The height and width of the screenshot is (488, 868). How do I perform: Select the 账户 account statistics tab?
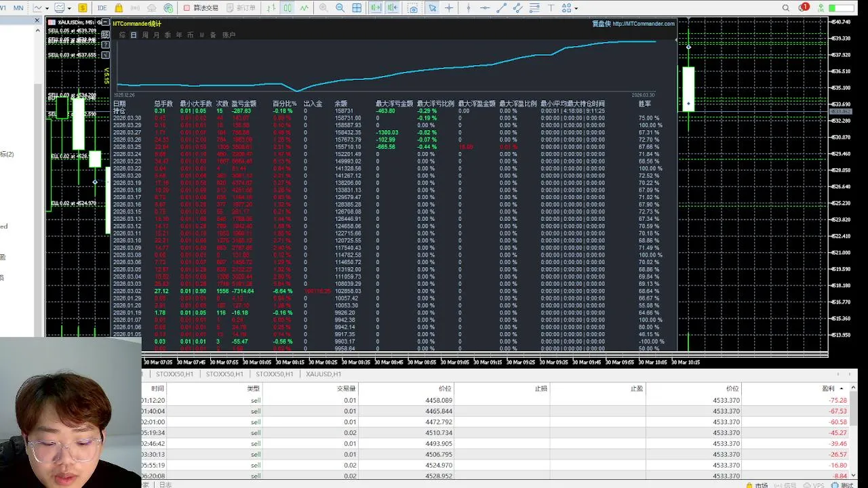(229, 35)
